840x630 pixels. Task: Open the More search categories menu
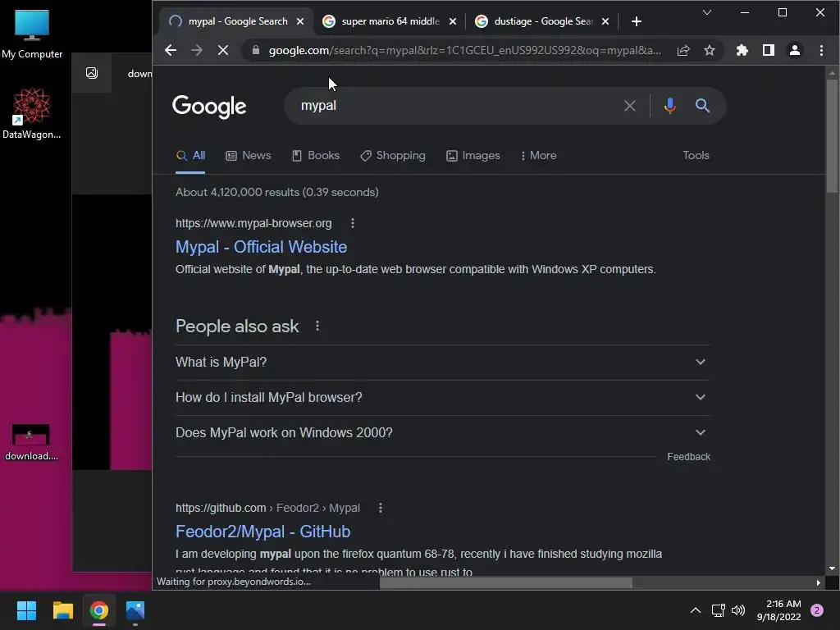[538, 155]
